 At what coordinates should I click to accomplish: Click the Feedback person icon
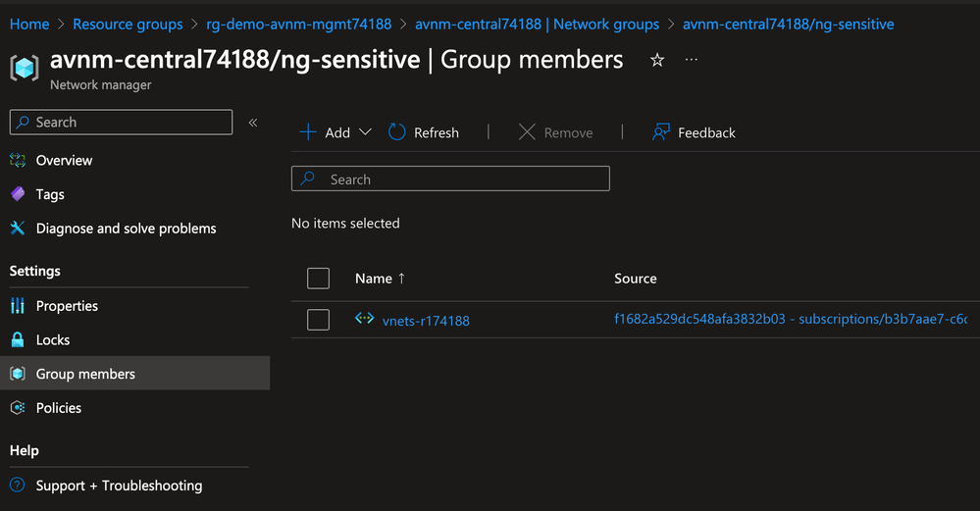pyautogui.click(x=660, y=131)
